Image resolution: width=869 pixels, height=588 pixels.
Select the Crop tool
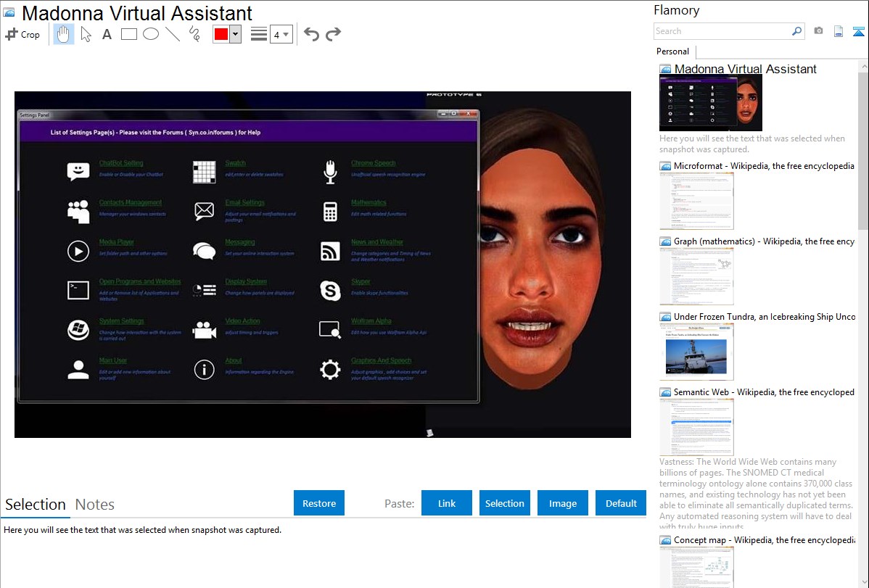22,34
